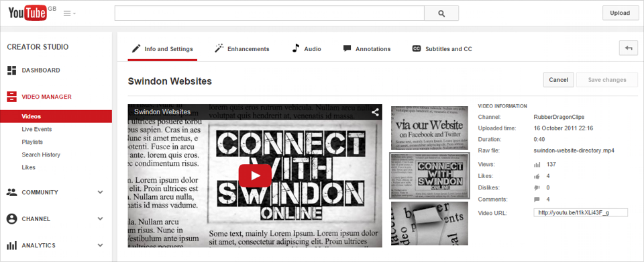This screenshot has height=262, width=644.
Task: Click the Cancel button
Action: coord(558,80)
